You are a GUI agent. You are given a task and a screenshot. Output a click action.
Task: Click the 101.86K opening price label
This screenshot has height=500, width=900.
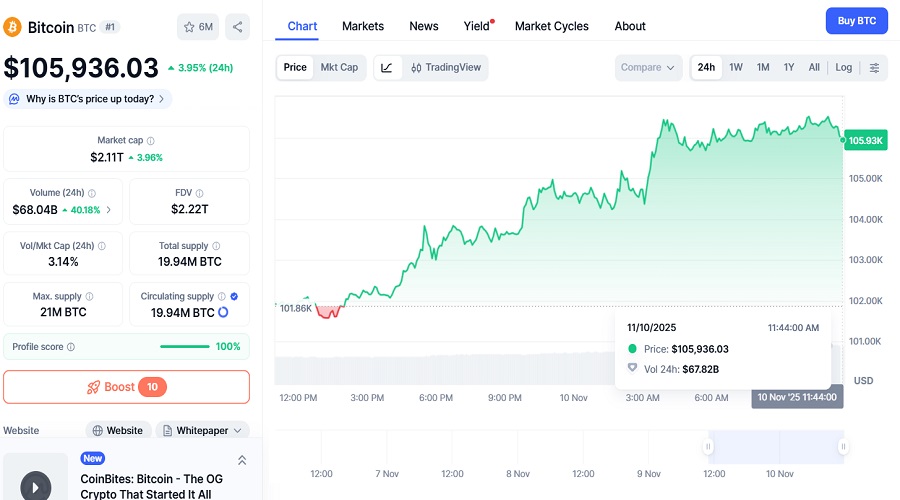click(296, 308)
